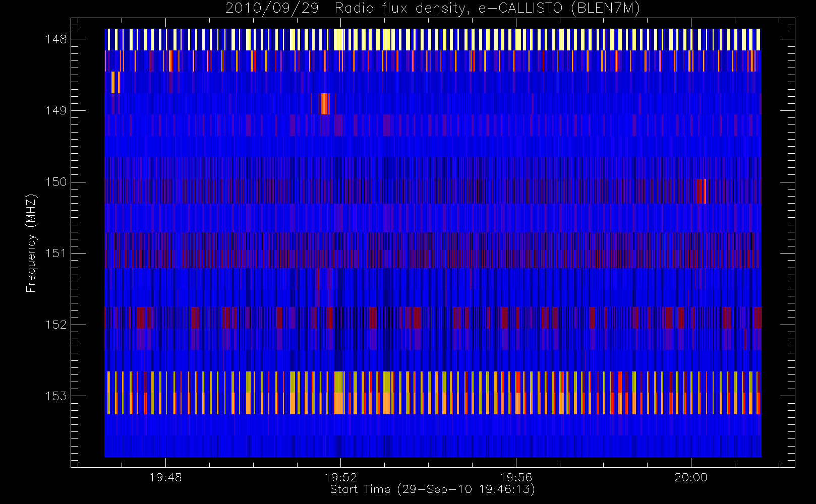Screen dimensions: 816x504
Task: Click the 149 frequency tick label
Action: pyautogui.click(x=56, y=110)
